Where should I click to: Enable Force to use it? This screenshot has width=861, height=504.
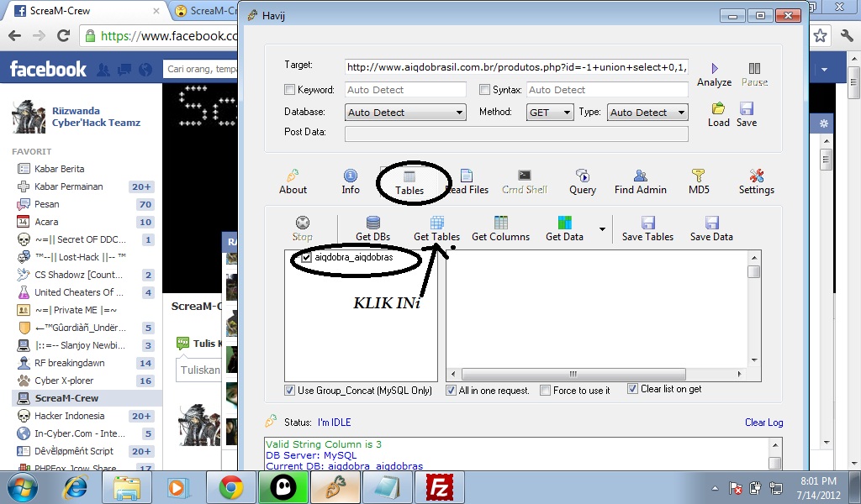click(x=545, y=391)
